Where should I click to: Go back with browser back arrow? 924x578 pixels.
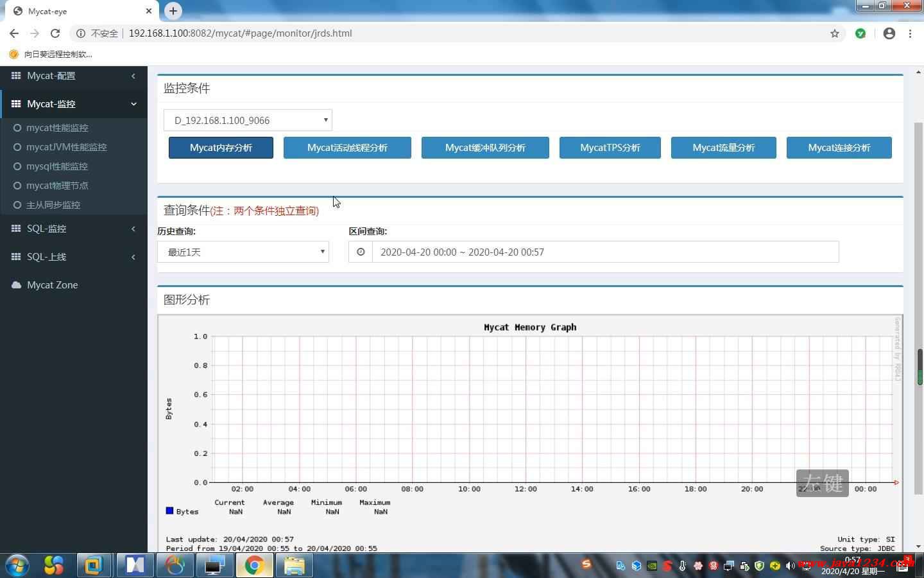[x=14, y=33]
